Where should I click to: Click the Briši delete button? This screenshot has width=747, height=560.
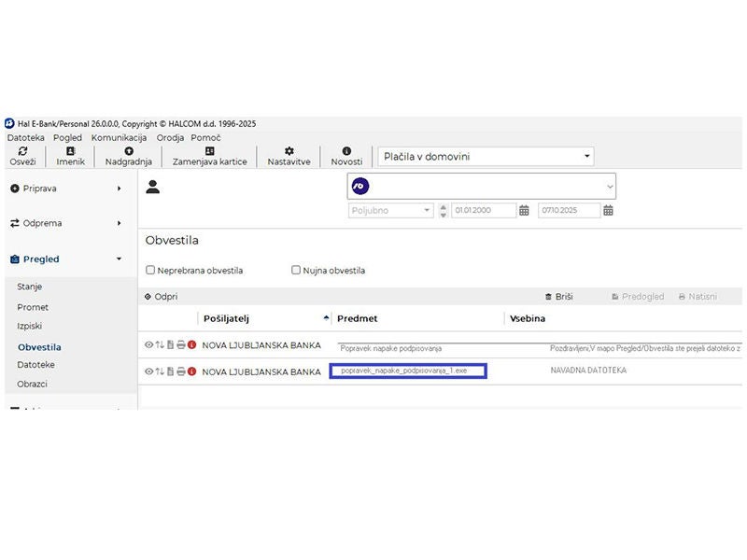(x=558, y=297)
